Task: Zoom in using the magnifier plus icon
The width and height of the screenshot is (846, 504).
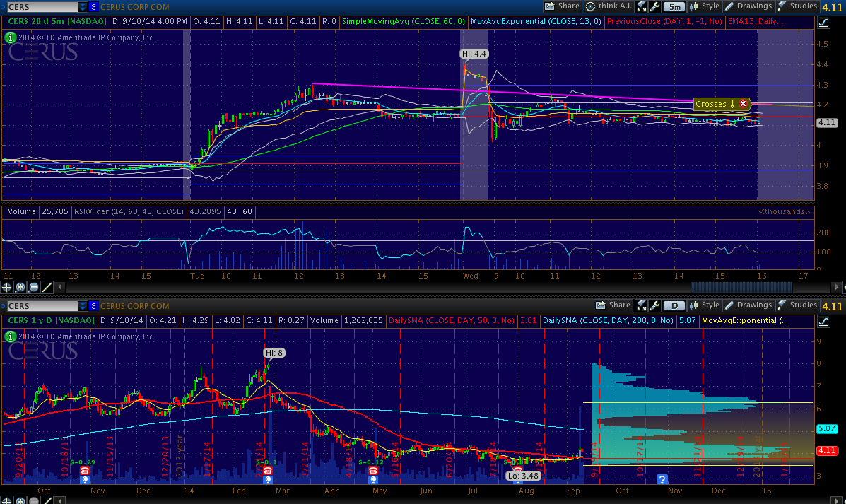Action: click(20, 287)
